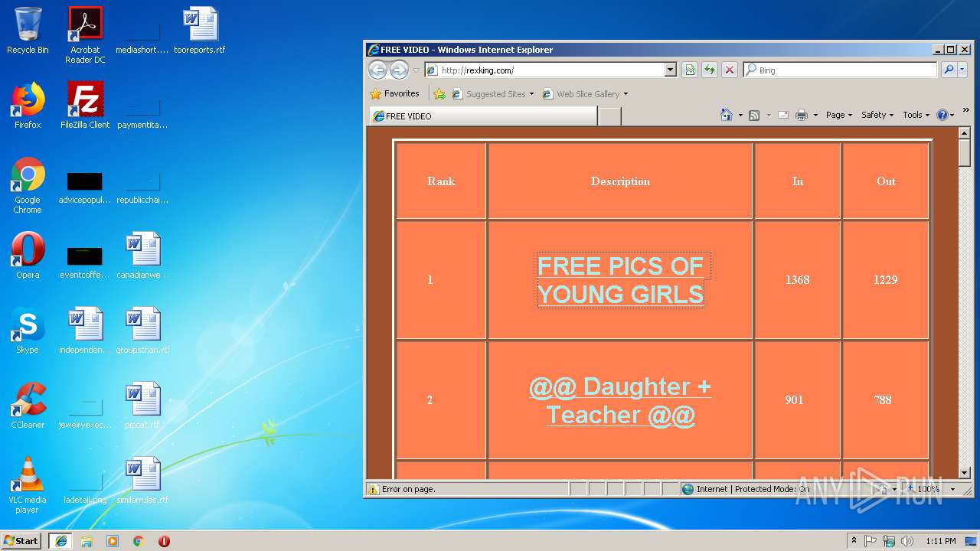Click the Rank column header cell

point(441,181)
